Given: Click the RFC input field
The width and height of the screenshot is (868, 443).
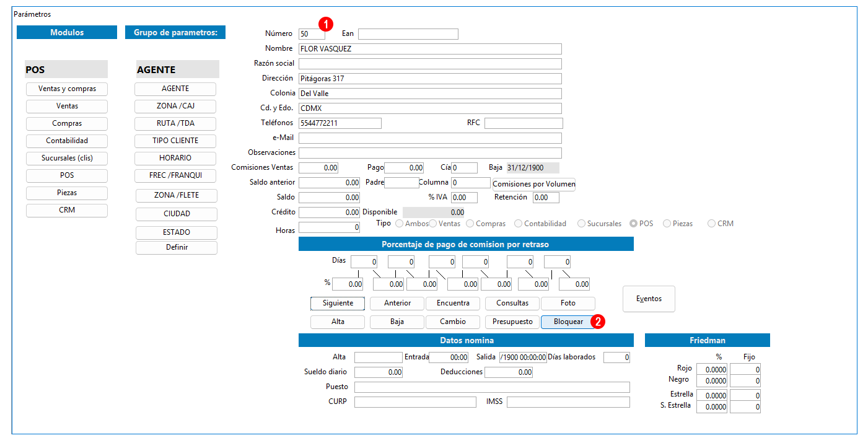Looking at the screenshot, I should pyautogui.click(x=524, y=123).
